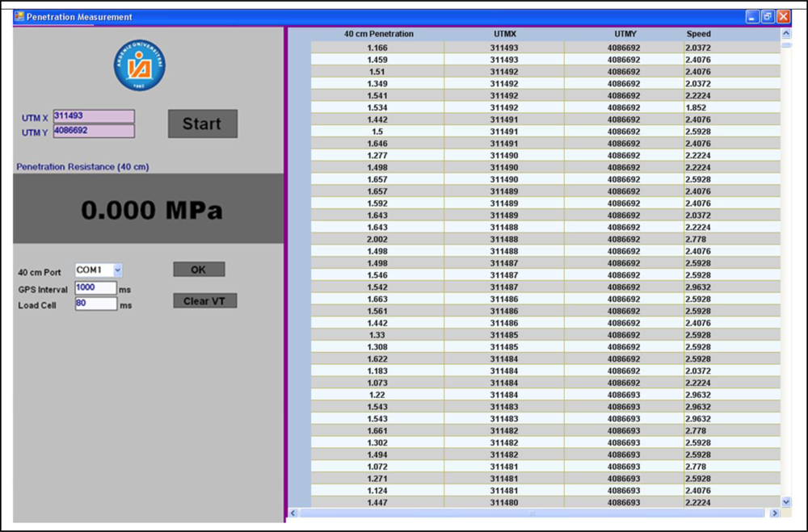Click the penetration value 1.072
This screenshot has width=808, height=532.
tap(377, 467)
